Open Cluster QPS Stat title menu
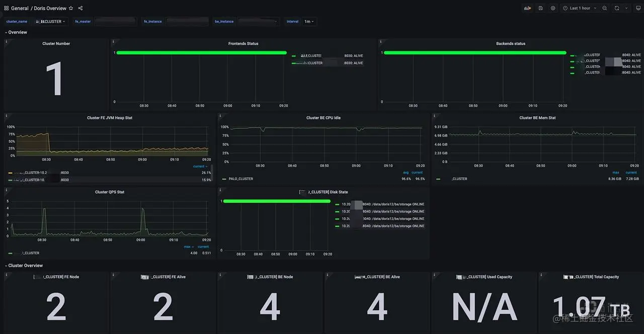 110,192
